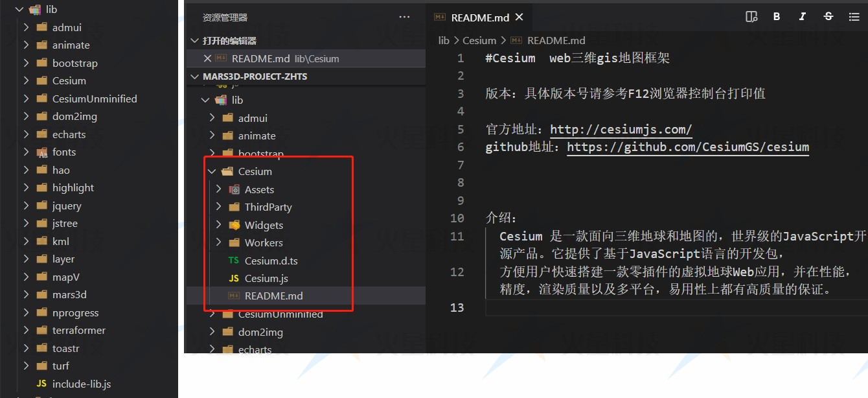Toggle italic formatting in editor toolbar
This screenshot has width=868, height=398.
click(x=803, y=17)
